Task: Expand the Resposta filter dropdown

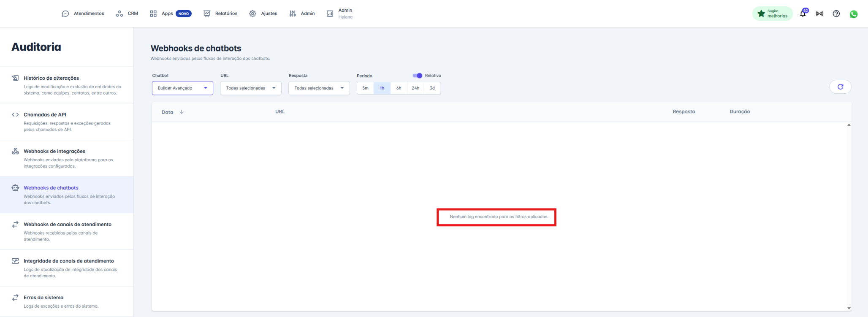Action: coord(319,88)
